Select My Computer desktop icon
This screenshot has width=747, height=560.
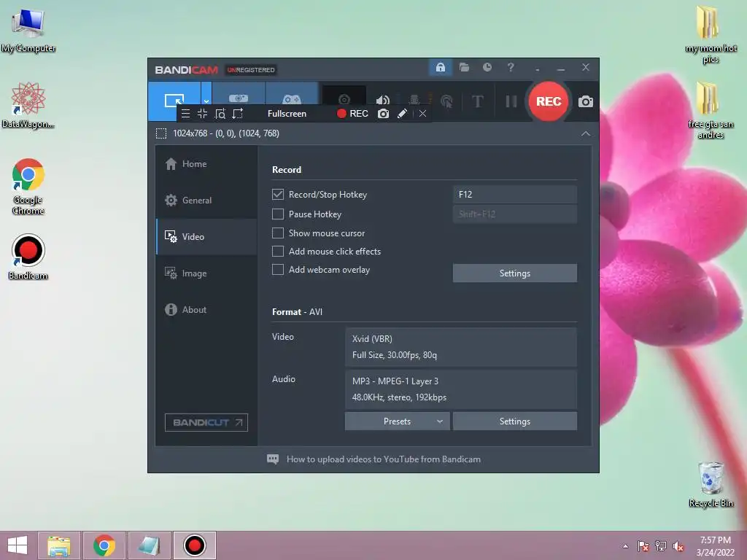(28, 31)
